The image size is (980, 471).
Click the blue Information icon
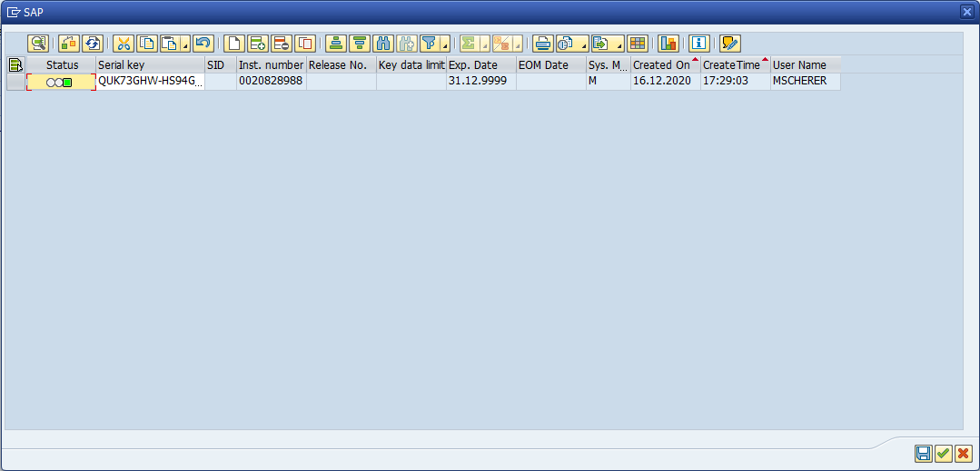698,43
